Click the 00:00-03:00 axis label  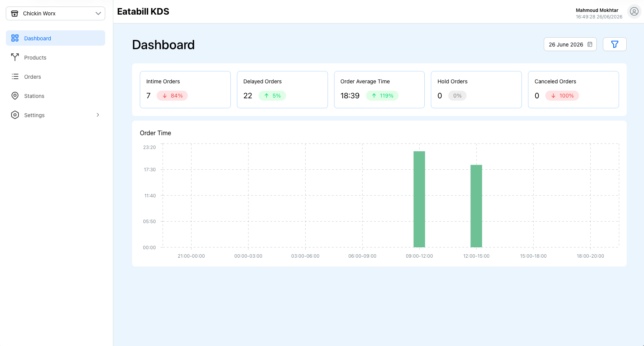248,256
